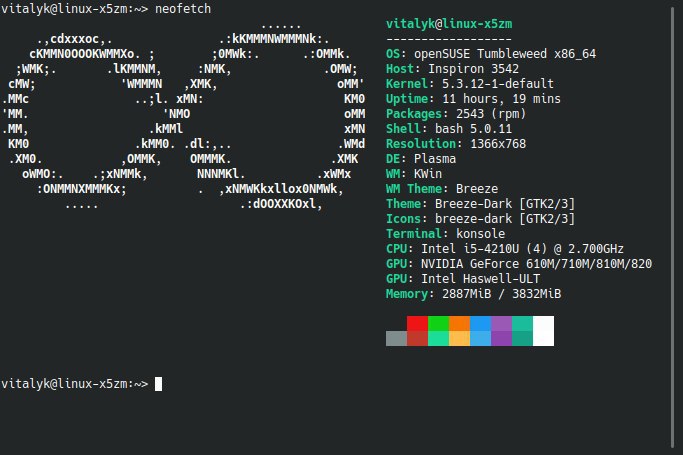Select the Terminal: konsole line
Screen dimensions: 683x455
[x=446, y=234]
